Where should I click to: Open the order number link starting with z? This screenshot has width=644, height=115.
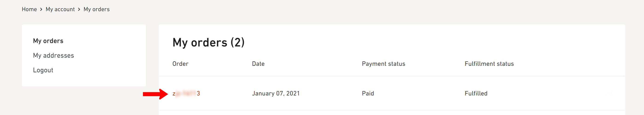[x=186, y=94]
